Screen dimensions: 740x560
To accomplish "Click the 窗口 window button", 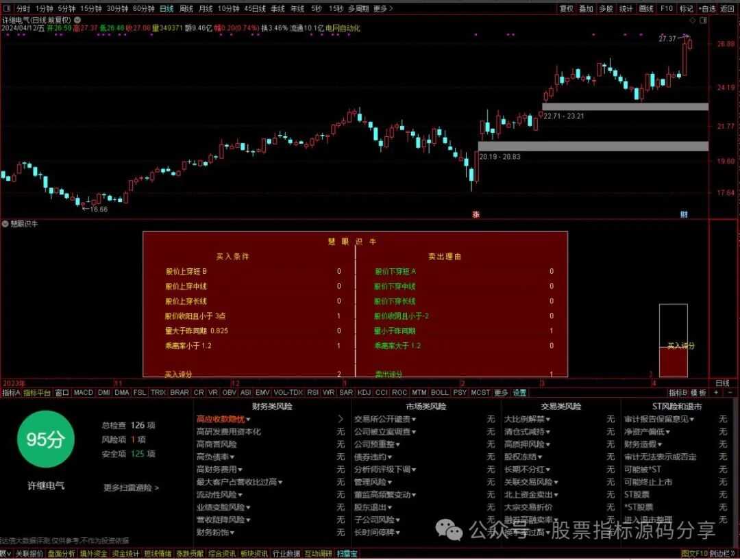I will 62,392.
